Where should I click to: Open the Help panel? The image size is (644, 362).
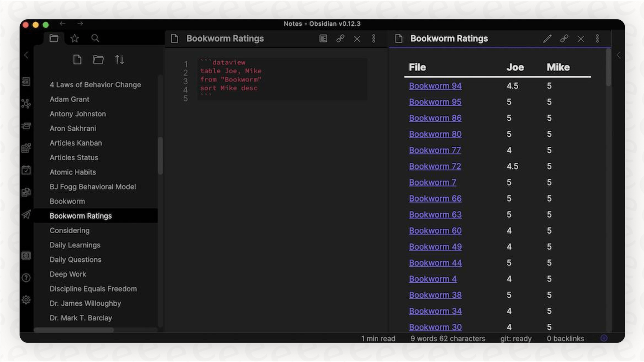26,278
